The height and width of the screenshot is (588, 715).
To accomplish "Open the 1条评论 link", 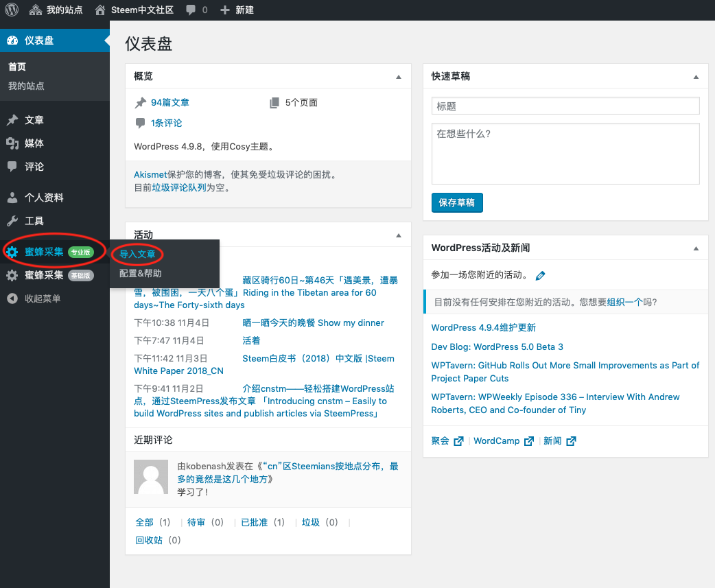I will click(x=167, y=123).
